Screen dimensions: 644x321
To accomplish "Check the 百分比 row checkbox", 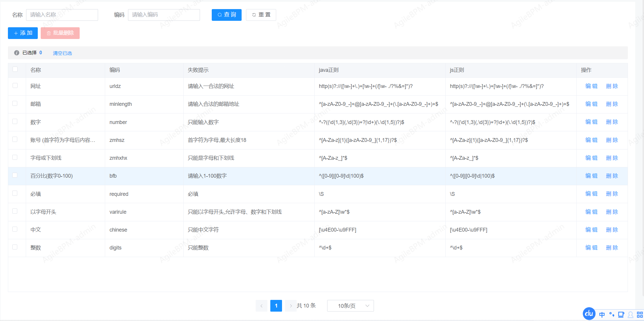I will coord(15,175).
